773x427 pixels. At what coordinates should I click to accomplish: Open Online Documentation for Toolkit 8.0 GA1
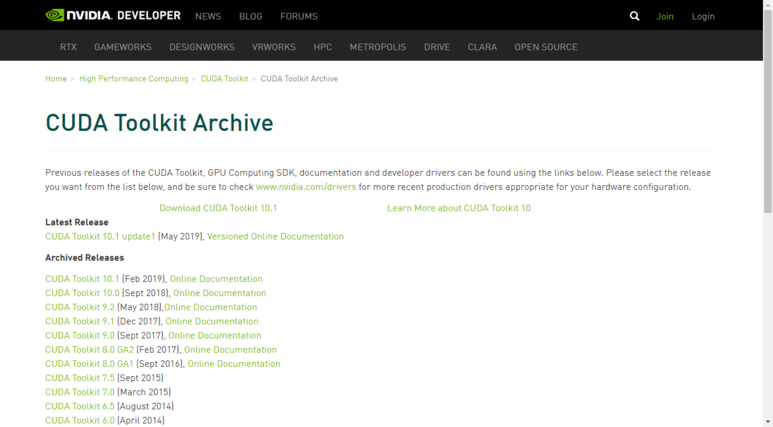pos(234,364)
